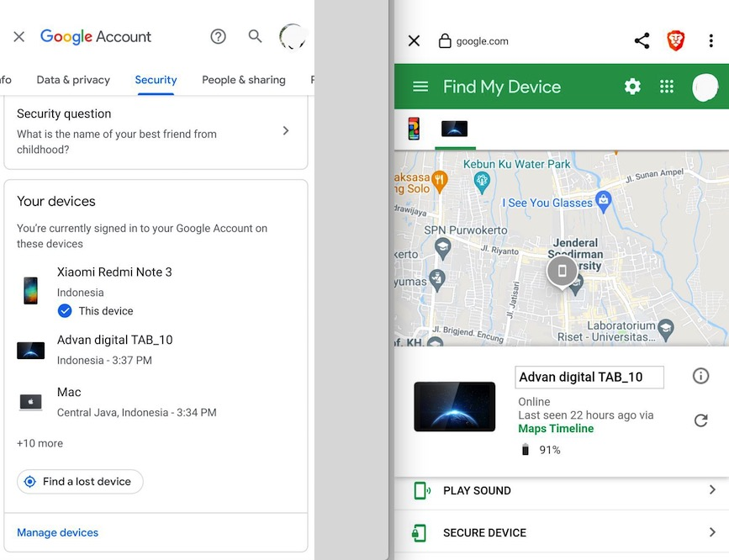The width and height of the screenshot is (729, 560).
Task: Open Find My Device settings gear
Action: coord(632,87)
